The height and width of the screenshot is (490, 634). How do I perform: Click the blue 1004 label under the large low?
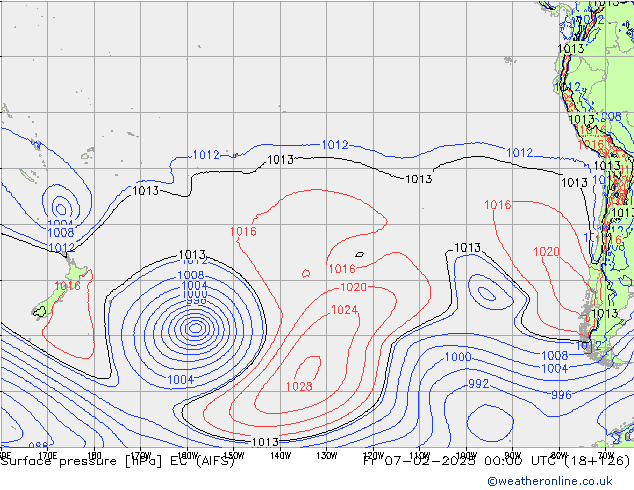(181, 380)
